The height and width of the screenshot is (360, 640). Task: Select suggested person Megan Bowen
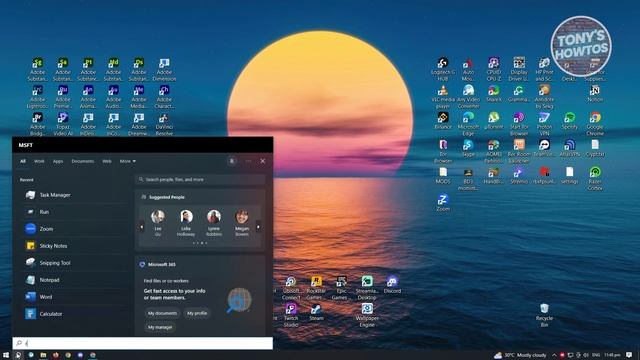(242, 223)
